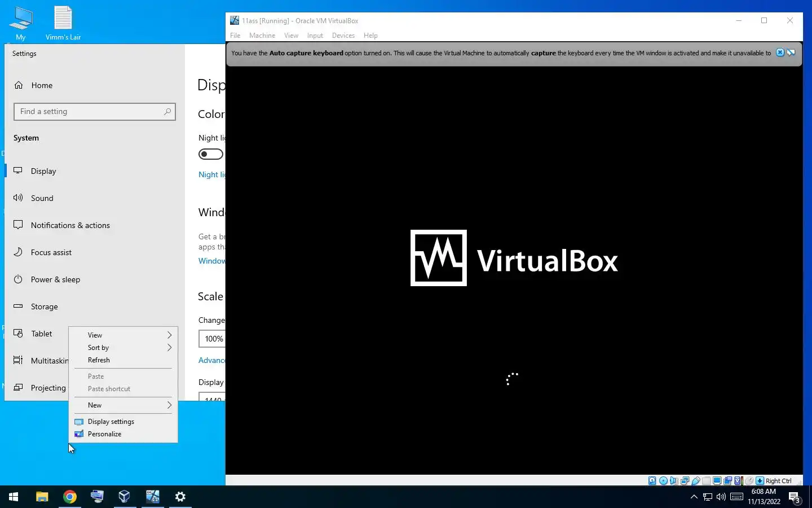812x508 pixels.
Task: Click the Vimm's Lair desktop file icon
Action: pos(63,23)
